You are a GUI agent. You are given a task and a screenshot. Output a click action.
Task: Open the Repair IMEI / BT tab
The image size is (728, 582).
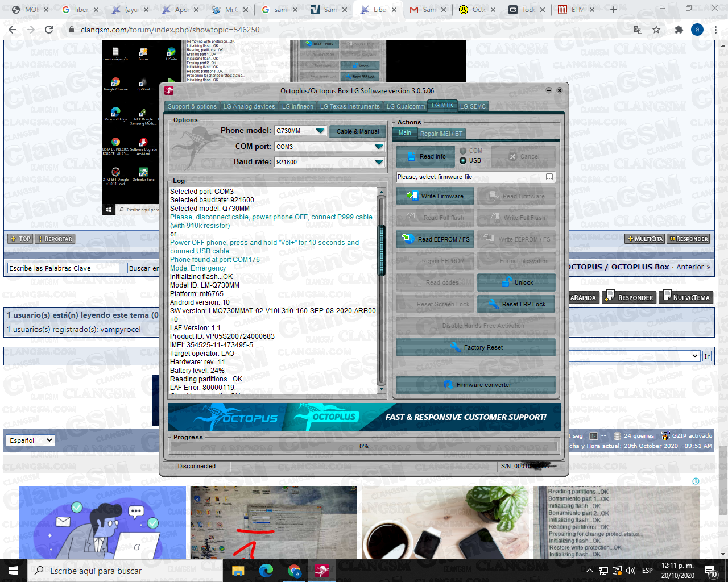(x=441, y=134)
